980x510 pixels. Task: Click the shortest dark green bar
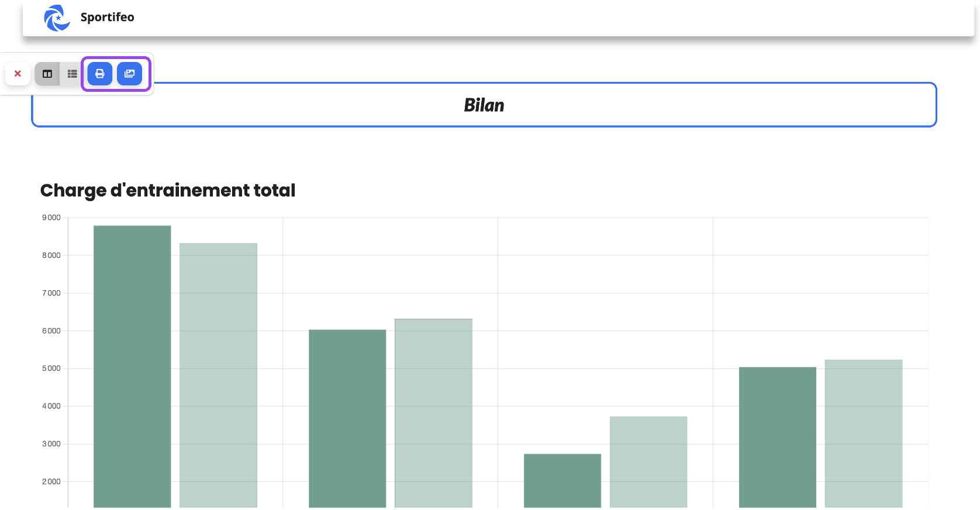click(563, 481)
